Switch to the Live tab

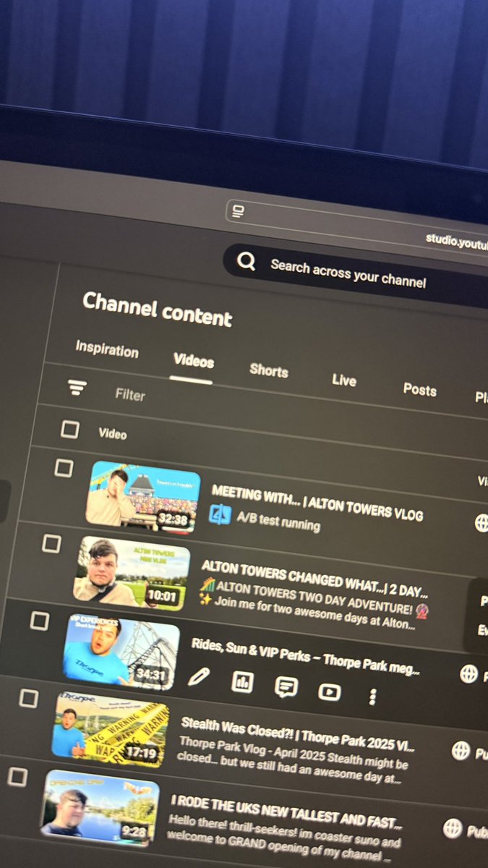[x=344, y=380]
